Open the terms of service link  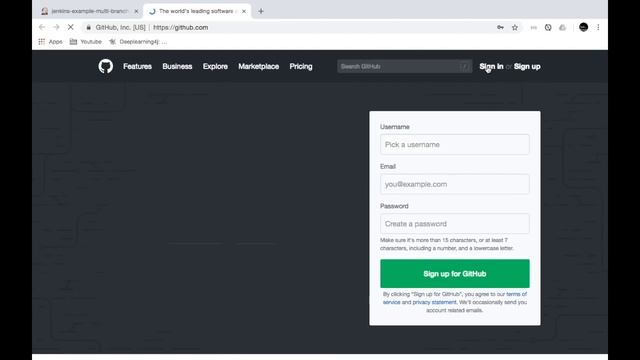point(455,298)
